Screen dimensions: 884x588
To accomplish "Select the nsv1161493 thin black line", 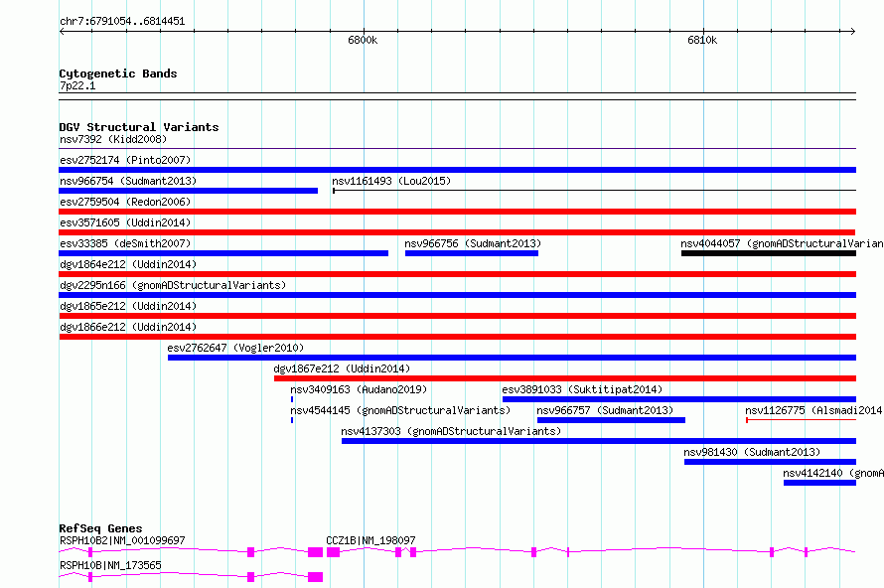I will click(x=594, y=191).
